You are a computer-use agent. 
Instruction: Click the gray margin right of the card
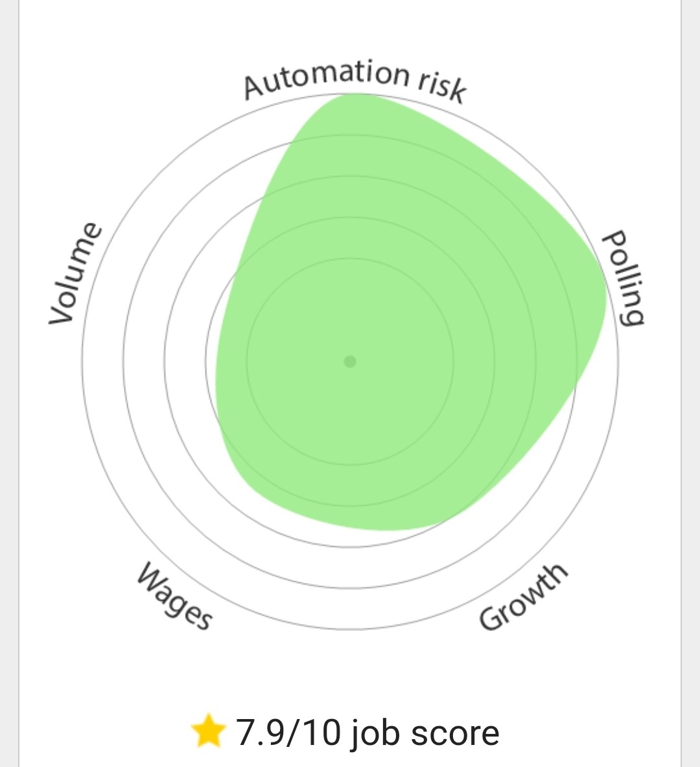691,383
